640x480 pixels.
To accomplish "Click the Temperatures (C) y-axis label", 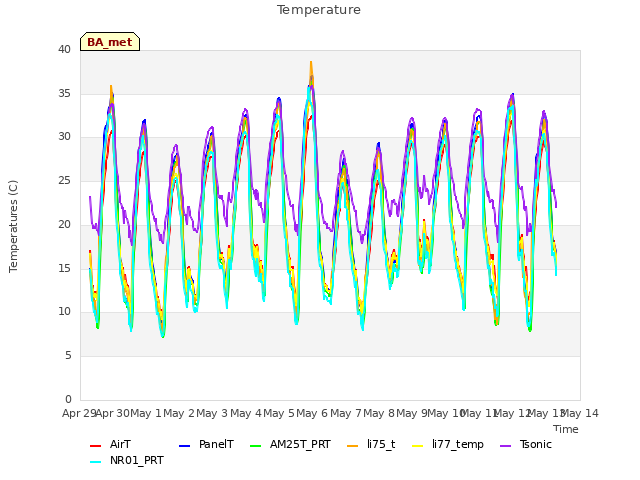I will 13,226.
